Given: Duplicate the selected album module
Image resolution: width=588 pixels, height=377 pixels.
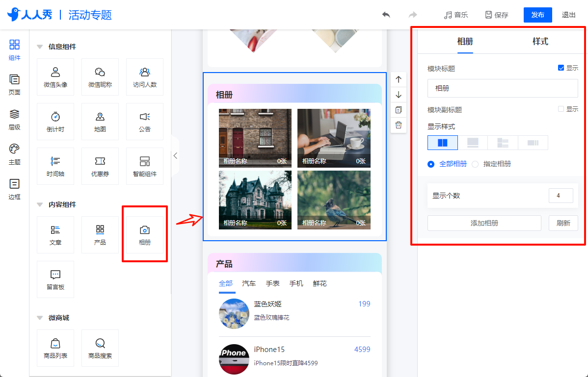Looking at the screenshot, I should (399, 110).
